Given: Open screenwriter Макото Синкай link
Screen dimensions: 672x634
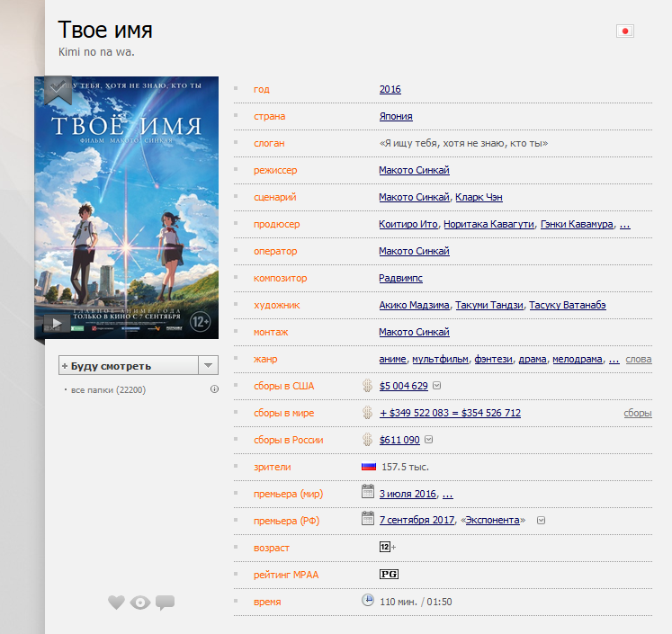Looking at the screenshot, I should [x=414, y=197].
